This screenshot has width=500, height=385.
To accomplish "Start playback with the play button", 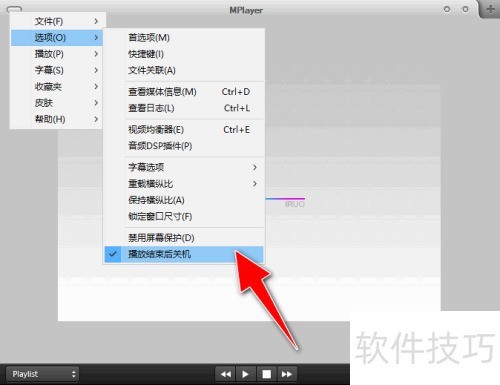I will click(246, 374).
